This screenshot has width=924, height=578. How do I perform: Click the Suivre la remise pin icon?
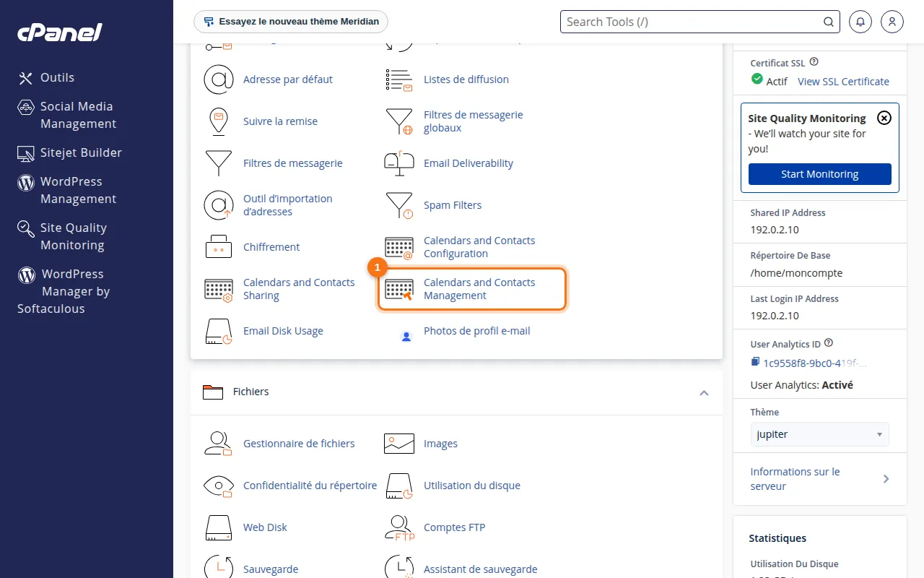coord(218,121)
